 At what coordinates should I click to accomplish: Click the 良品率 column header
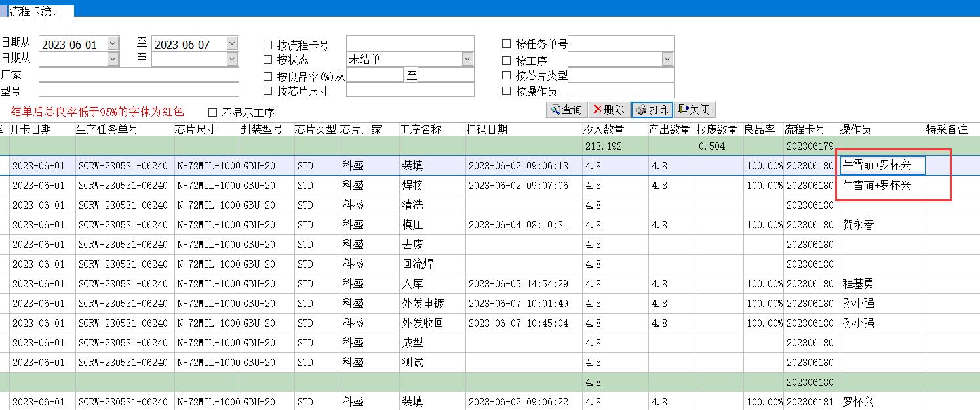pos(760,130)
